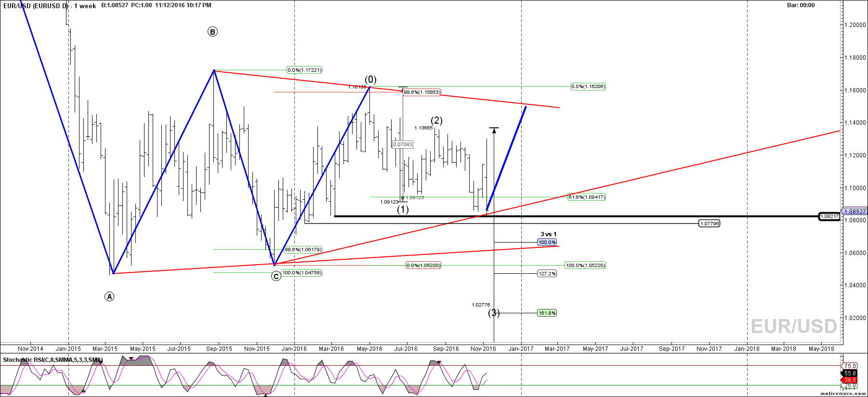Select the circled C wave label

click(276, 276)
